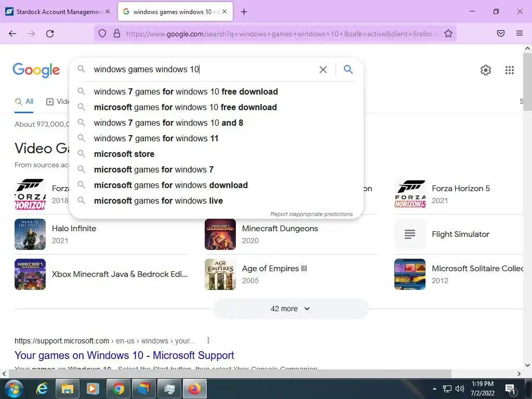
Task: Click the forward navigation arrow
Action: pos(31,33)
